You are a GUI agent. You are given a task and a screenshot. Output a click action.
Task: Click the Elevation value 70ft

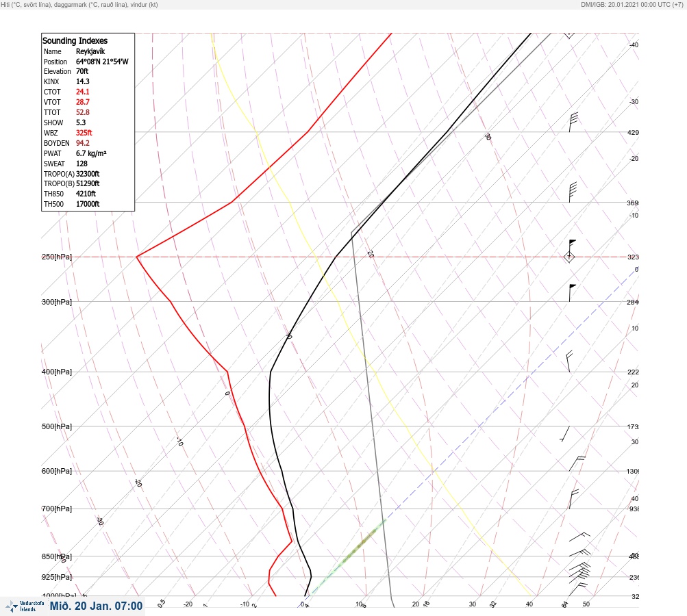[x=82, y=71]
